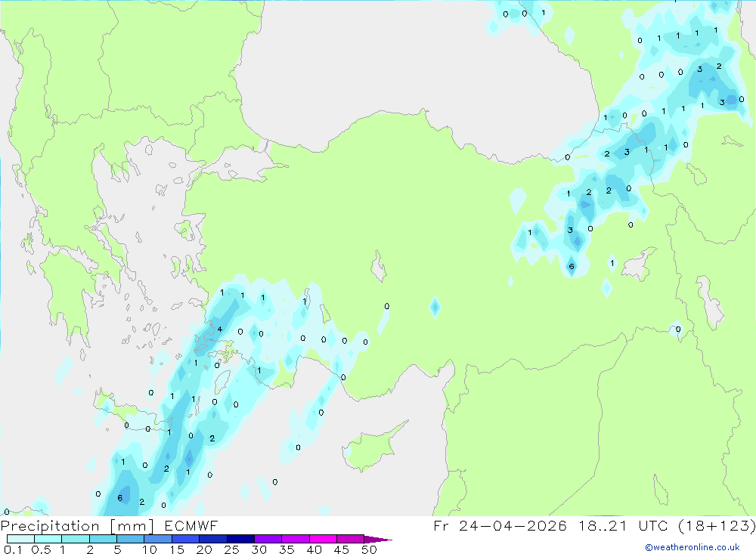Click the precipitation value "4" on the map
This screenshot has height=554, width=756.
coord(220,330)
